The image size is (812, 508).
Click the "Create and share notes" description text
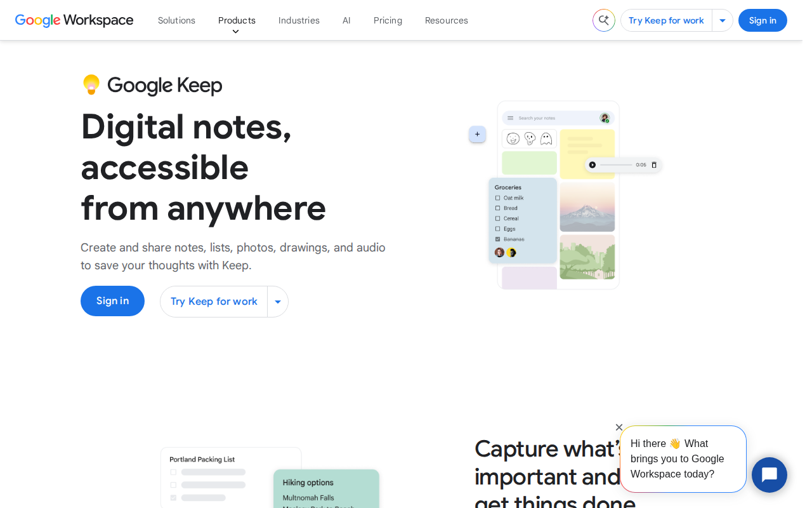tap(233, 257)
